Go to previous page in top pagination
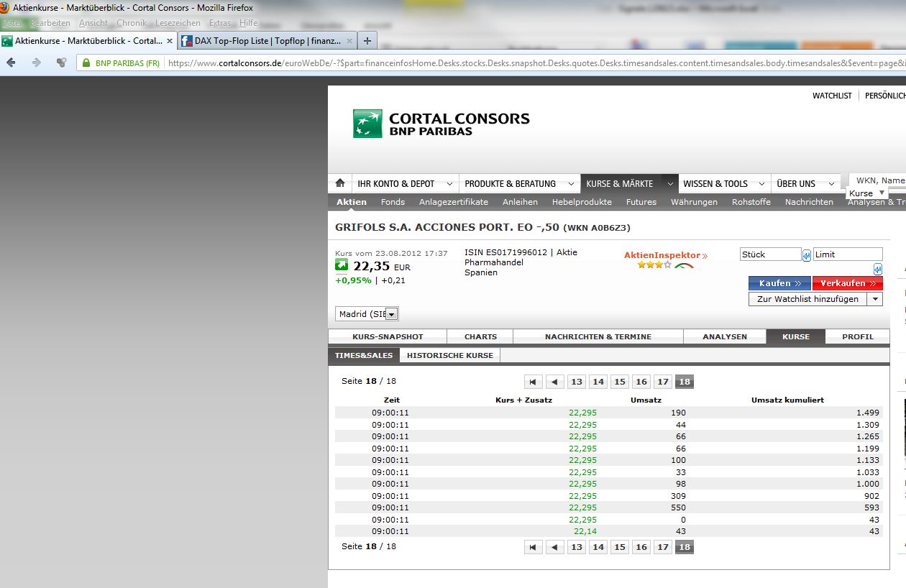This screenshot has height=588, width=906. pyautogui.click(x=554, y=382)
